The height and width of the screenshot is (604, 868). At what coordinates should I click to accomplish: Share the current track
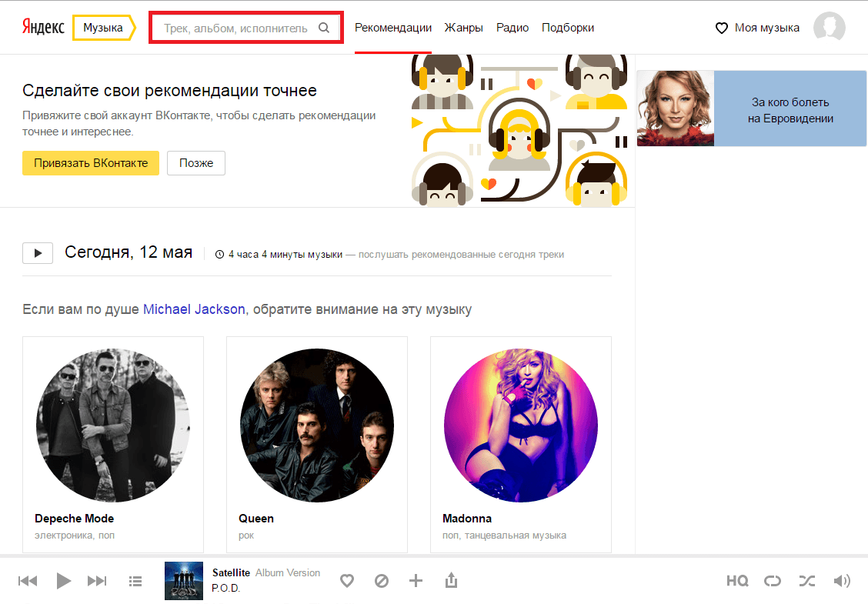coord(452,581)
